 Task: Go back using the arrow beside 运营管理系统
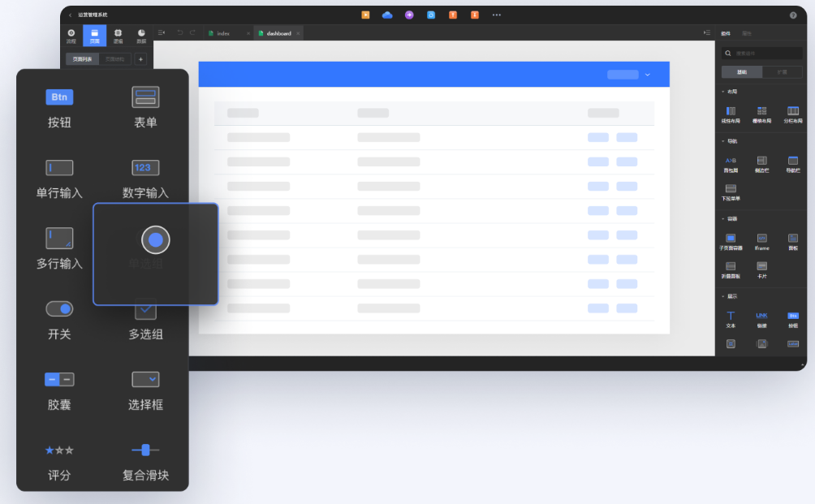pos(70,15)
